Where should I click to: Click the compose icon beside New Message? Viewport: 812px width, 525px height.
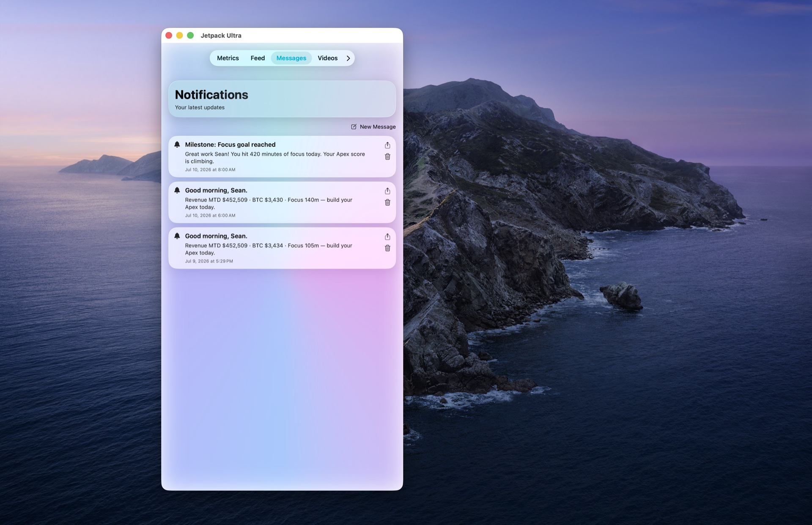coord(354,126)
